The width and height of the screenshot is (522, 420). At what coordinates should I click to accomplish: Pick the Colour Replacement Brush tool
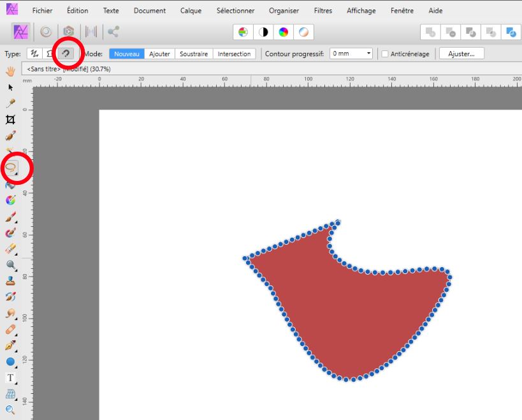(x=11, y=233)
